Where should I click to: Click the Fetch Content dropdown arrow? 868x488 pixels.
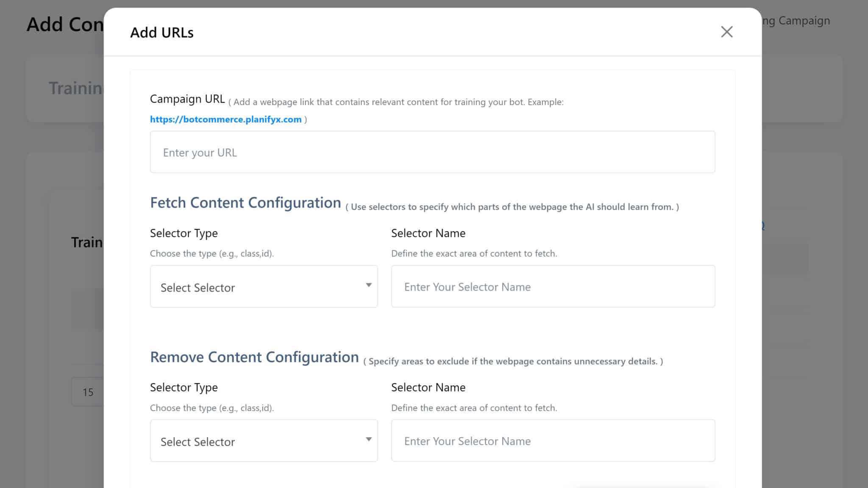[x=368, y=285]
